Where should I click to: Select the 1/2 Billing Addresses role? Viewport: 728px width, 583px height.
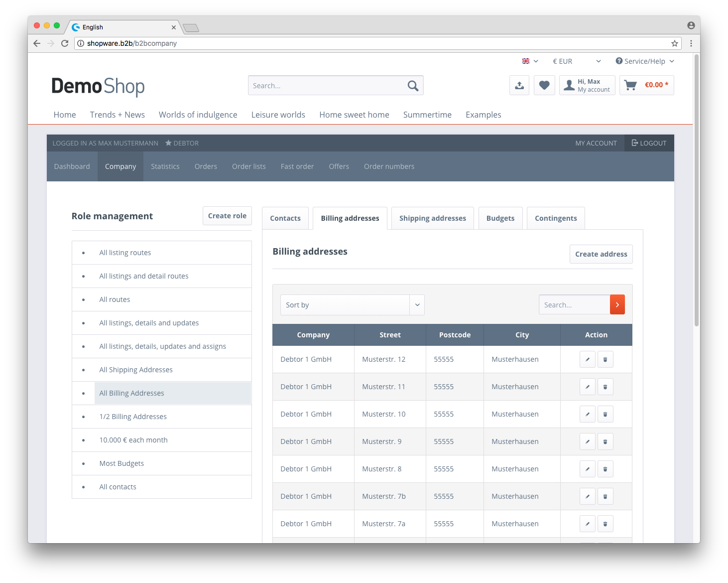133,417
